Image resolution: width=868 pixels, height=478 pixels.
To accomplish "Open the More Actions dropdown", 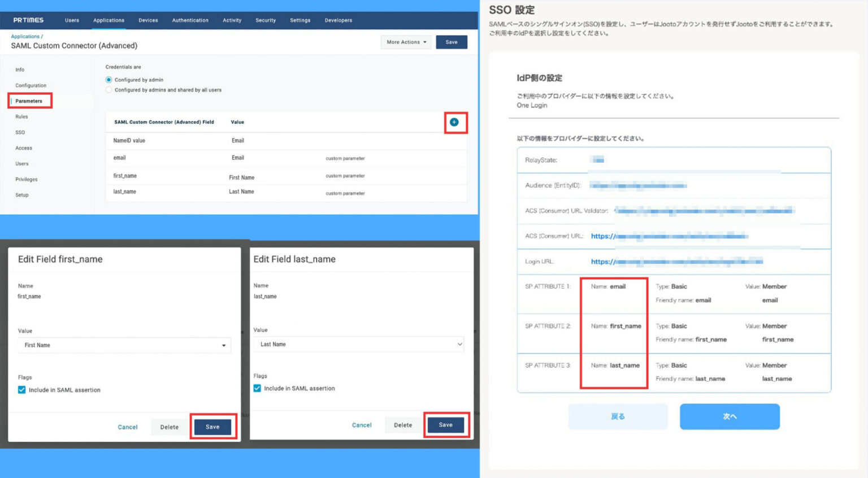I will (406, 42).
